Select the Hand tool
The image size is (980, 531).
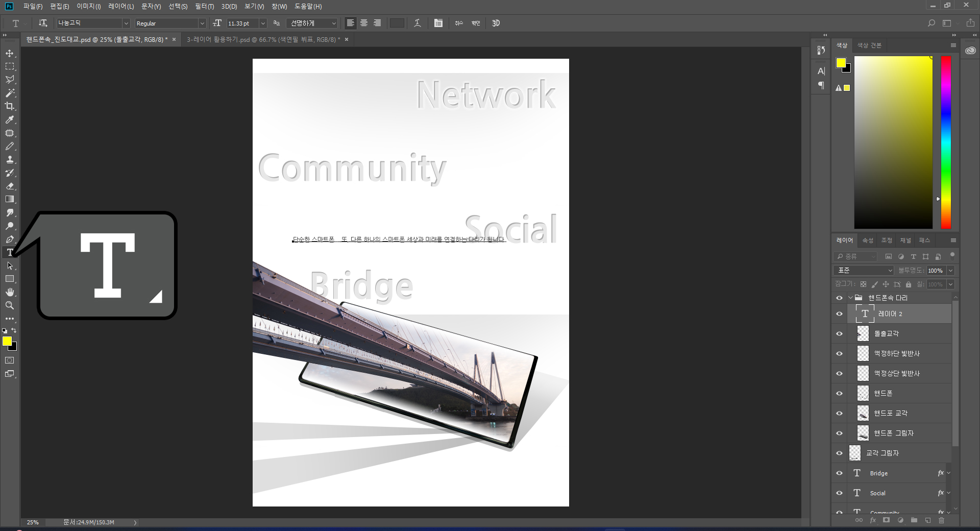[x=10, y=292]
